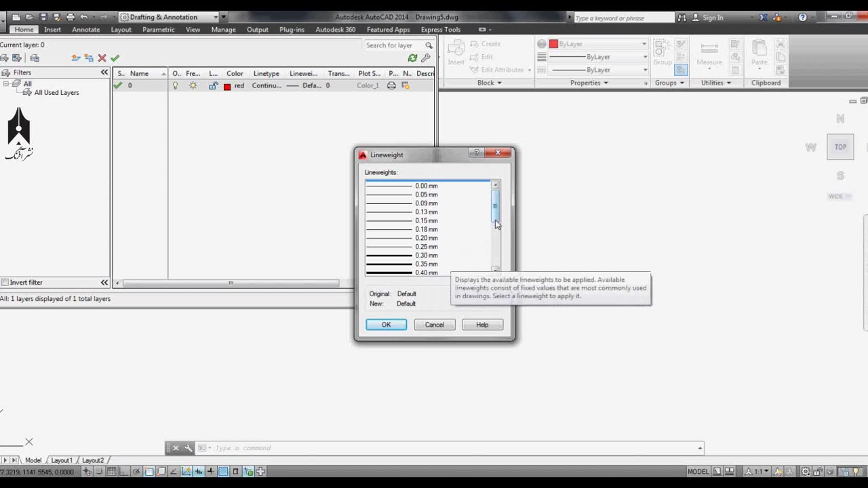868x488 pixels.
Task: Click the layer Refresh icon
Action: (x=412, y=58)
